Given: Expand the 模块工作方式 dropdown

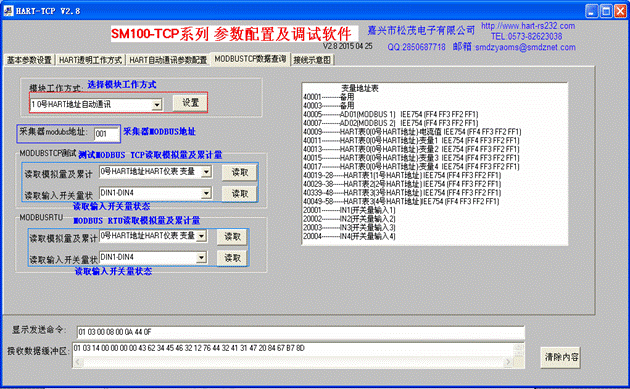Looking at the screenshot, I should tap(157, 105).
